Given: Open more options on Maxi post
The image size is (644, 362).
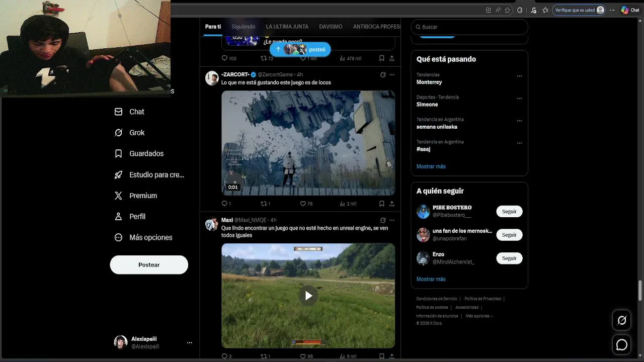Looking at the screenshot, I should click(x=392, y=220).
